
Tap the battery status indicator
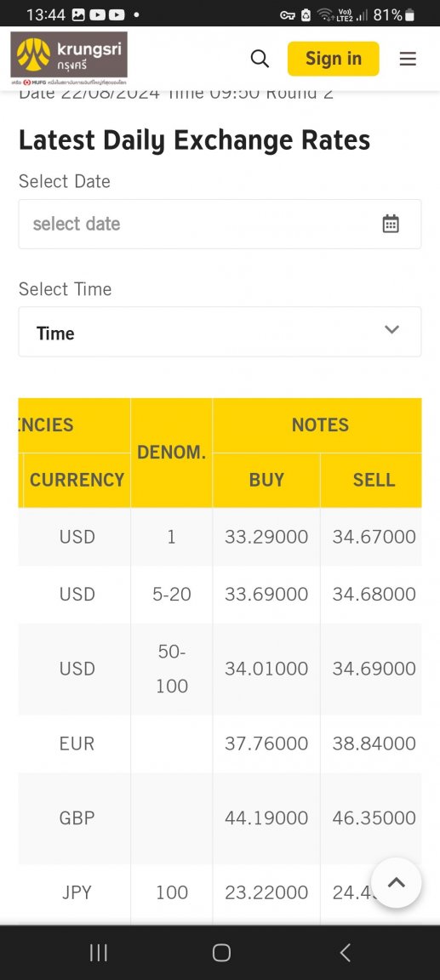pos(409,15)
